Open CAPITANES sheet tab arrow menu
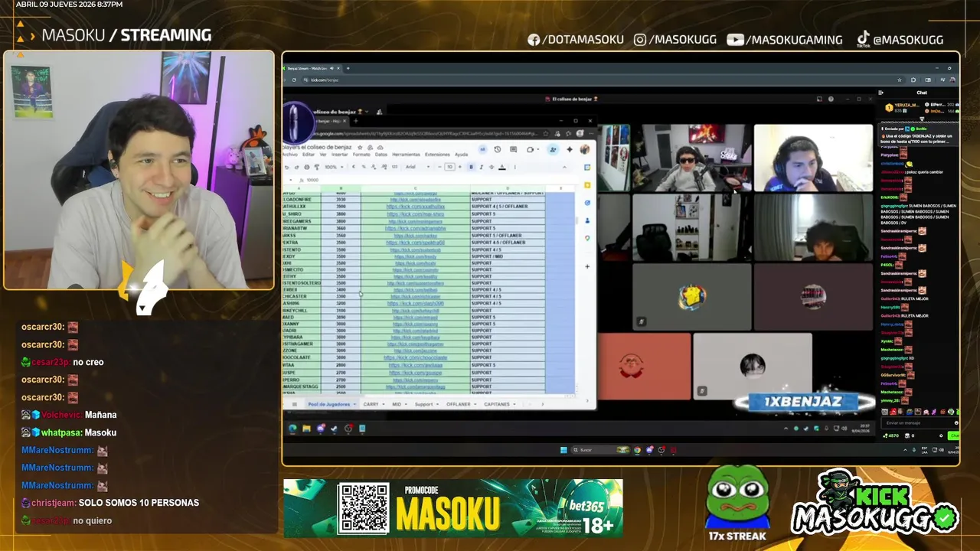 (x=515, y=404)
